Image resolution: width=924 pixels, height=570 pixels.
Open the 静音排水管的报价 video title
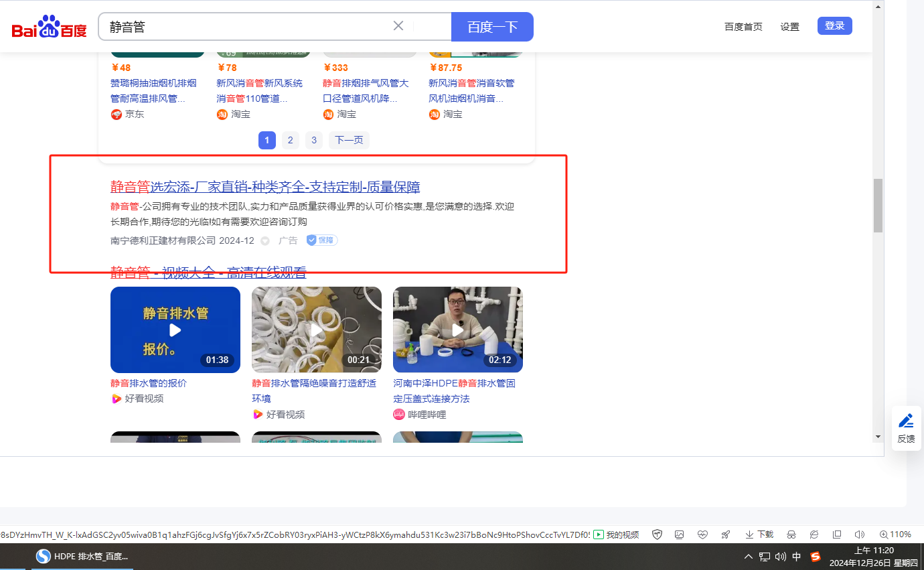(149, 383)
